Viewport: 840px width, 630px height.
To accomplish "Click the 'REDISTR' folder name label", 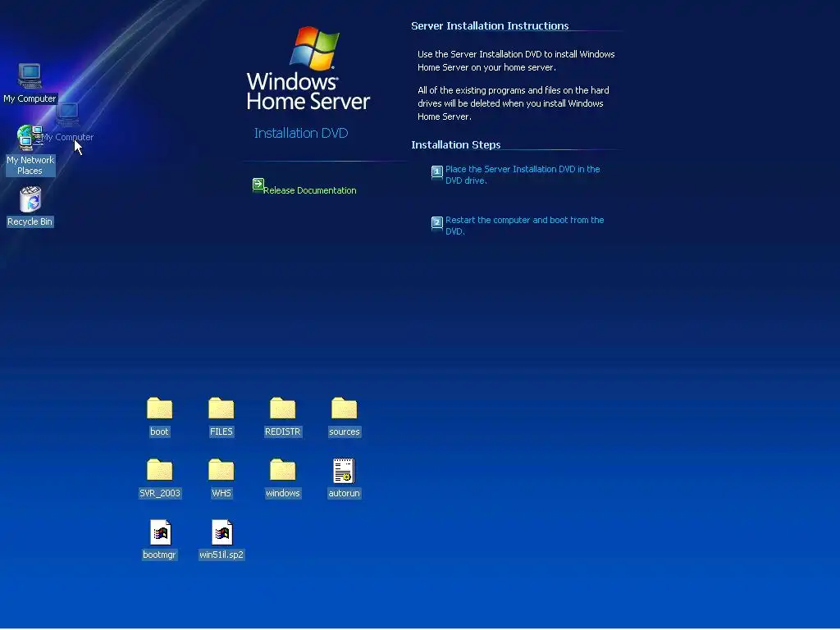I will [x=283, y=431].
